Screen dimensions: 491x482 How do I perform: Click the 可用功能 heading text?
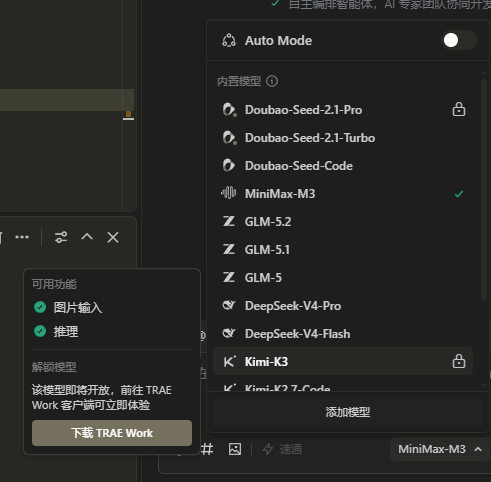tap(54, 284)
